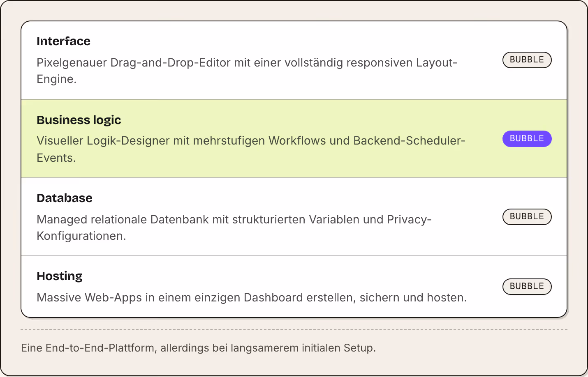
Task: Click the BUBBLE badge in Interface row
Action: click(x=527, y=60)
